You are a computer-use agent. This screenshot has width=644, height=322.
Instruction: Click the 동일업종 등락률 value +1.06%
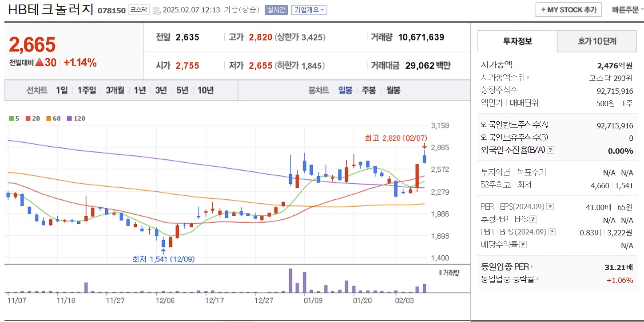point(620,280)
